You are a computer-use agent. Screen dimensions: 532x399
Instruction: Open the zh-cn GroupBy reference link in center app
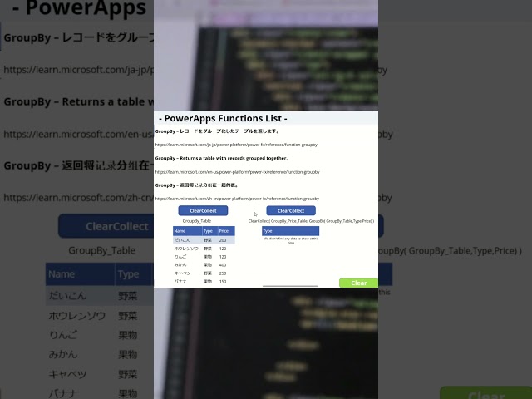[x=237, y=199]
